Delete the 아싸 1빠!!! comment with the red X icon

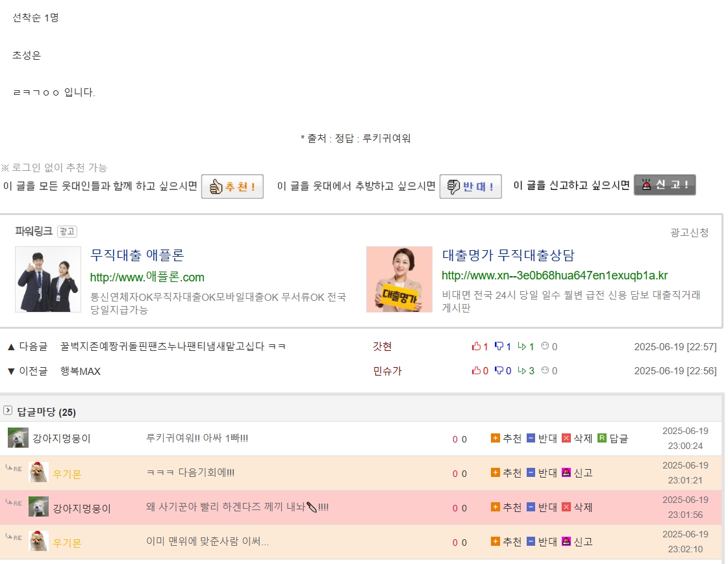pyautogui.click(x=566, y=438)
